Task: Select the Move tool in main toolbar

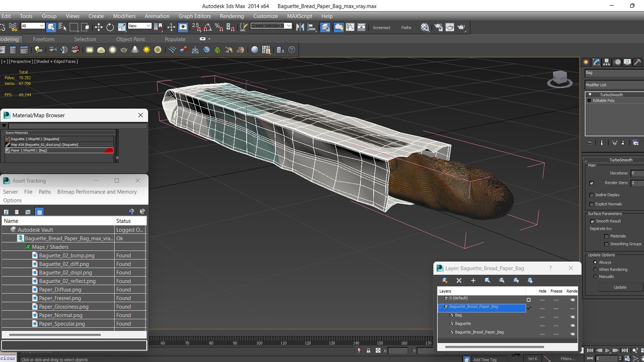Action: click(x=99, y=27)
